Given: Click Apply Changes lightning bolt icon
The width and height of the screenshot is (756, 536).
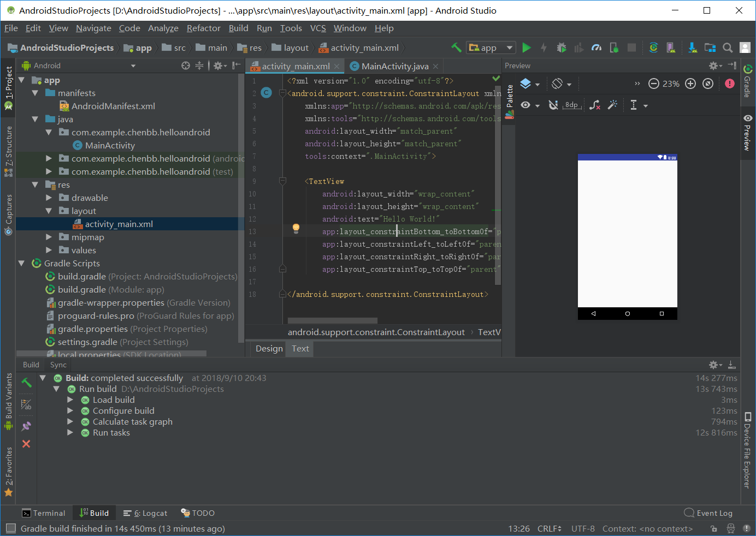Looking at the screenshot, I should pos(544,47).
